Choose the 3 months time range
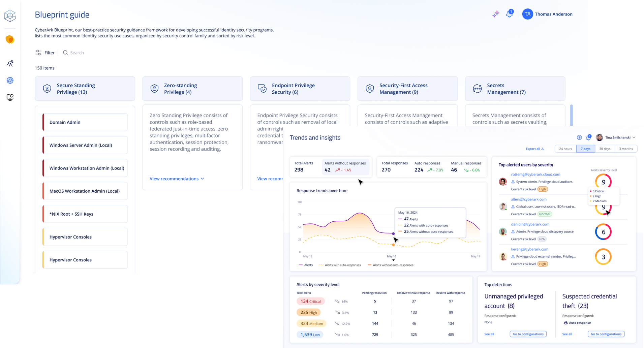The width and height of the screenshot is (644, 348). [x=626, y=149]
